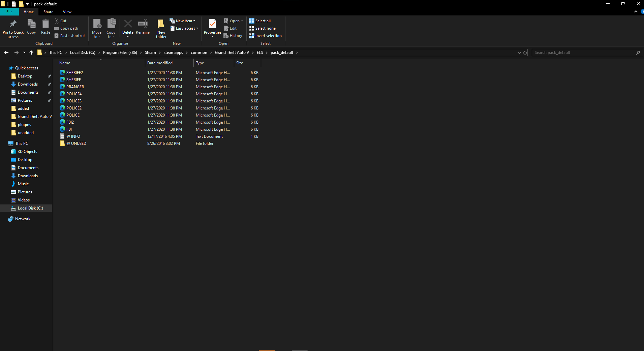Select the POLICE4 file
The image size is (644, 351).
(74, 94)
